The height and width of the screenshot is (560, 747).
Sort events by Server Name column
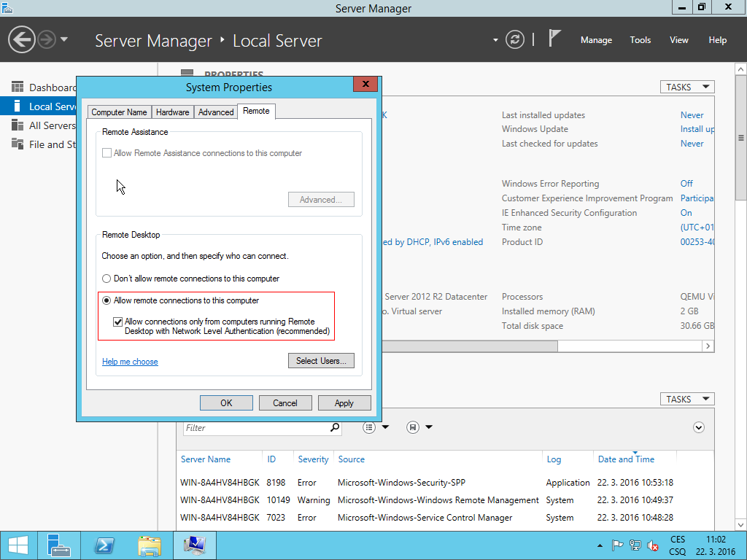[205, 459]
